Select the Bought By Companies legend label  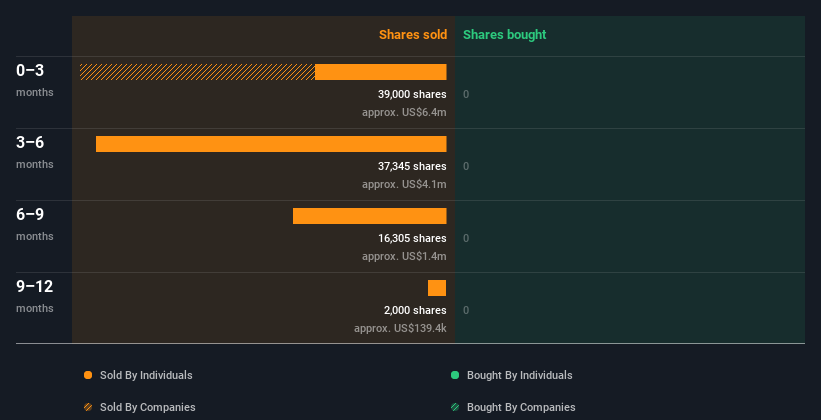(x=521, y=407)
